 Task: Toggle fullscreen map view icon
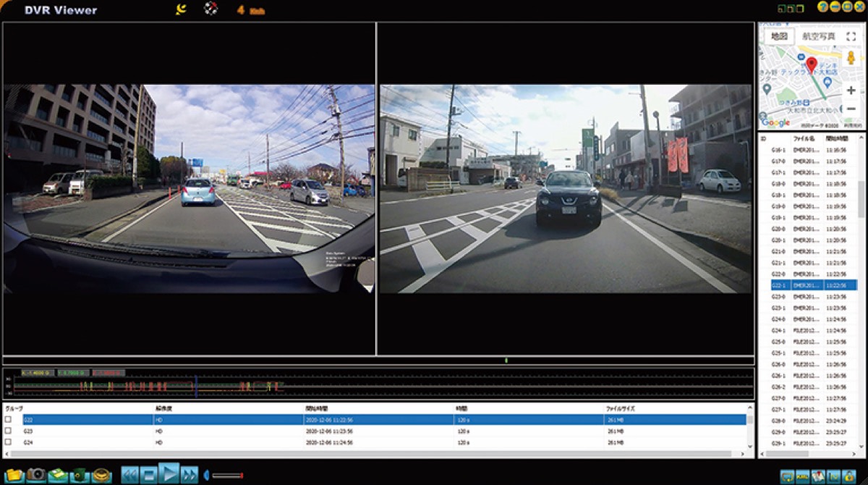point(851,36)
